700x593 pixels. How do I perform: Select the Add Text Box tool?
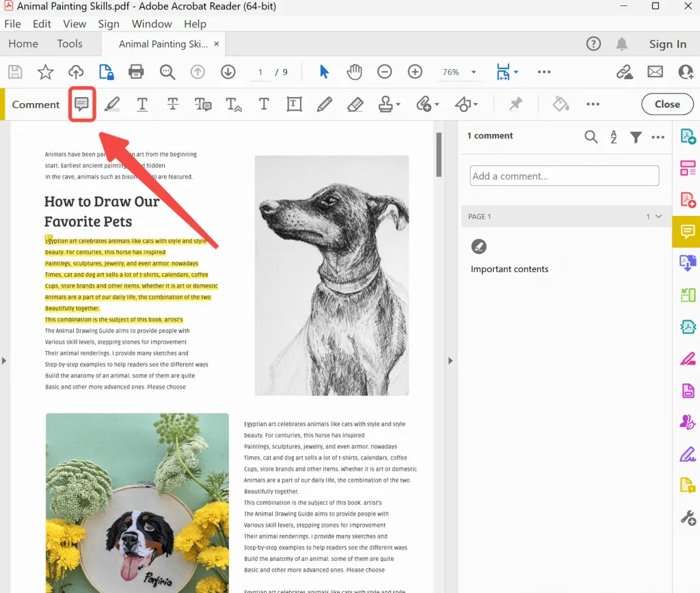[x=295, y=104]
